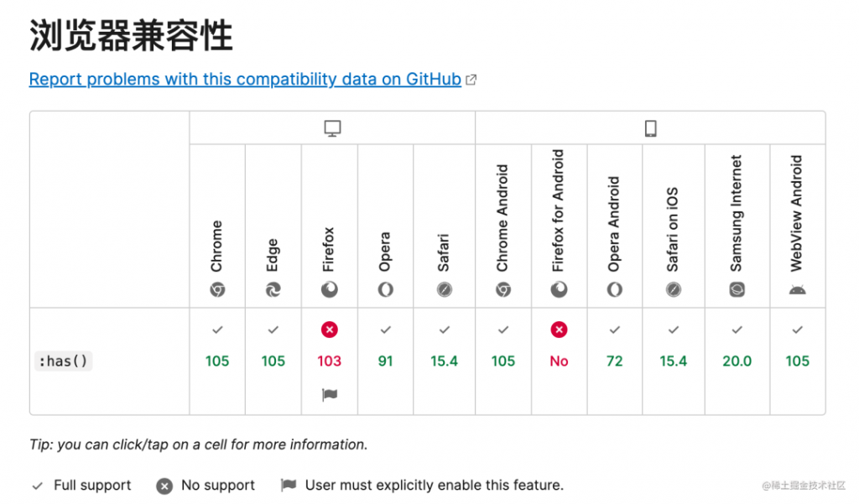
Task: Click the Samsung Internet logo icon
Action: click(x=737, y=289)
